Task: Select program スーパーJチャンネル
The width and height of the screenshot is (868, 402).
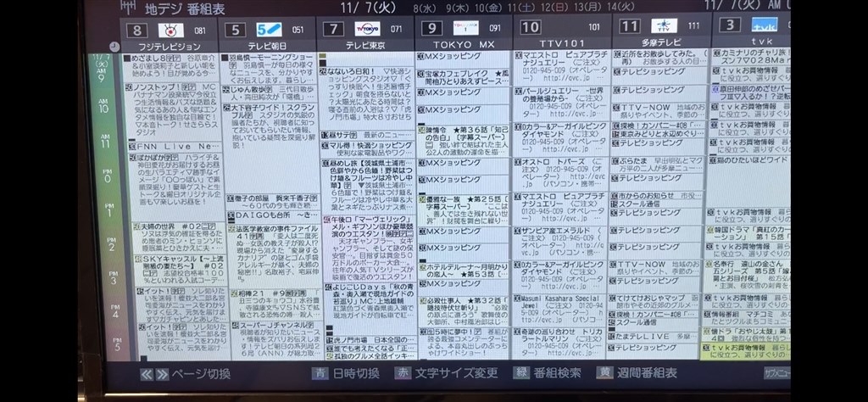Action: click(278, 339)
